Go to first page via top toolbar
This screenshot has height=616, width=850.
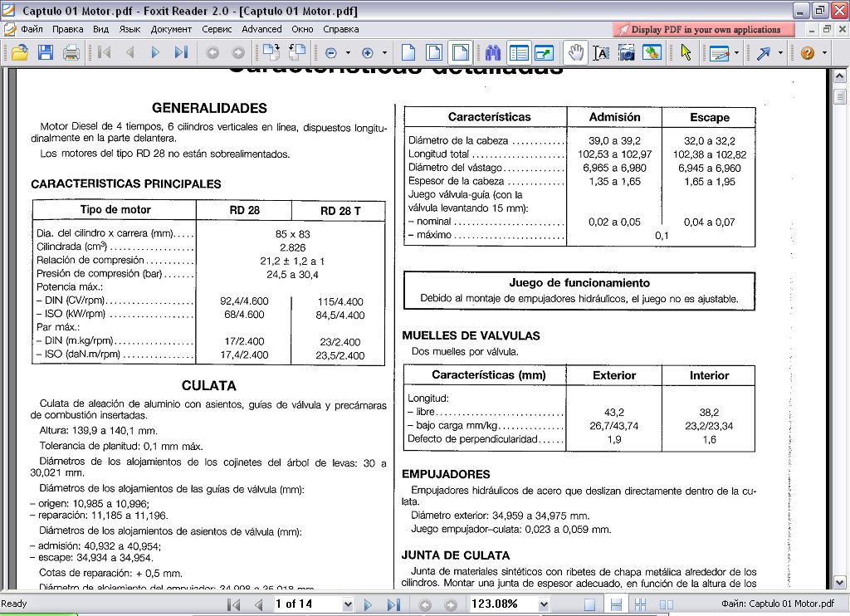coord(104,52)
